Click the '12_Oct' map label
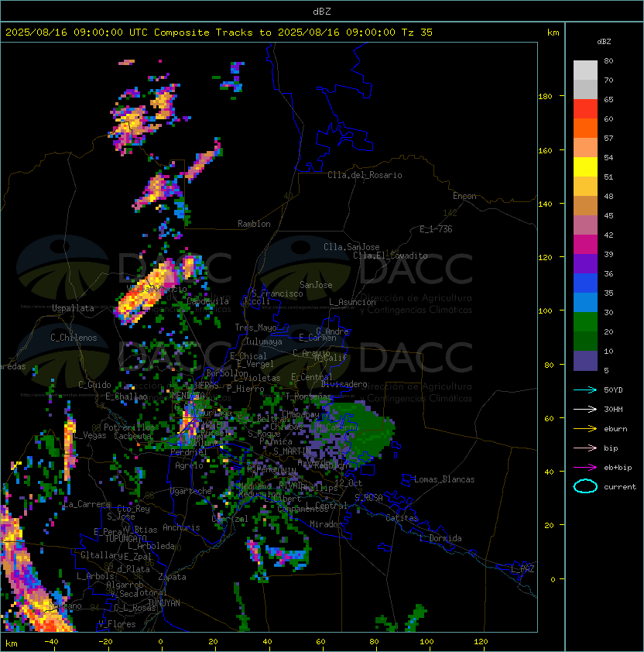 [348, 483]
